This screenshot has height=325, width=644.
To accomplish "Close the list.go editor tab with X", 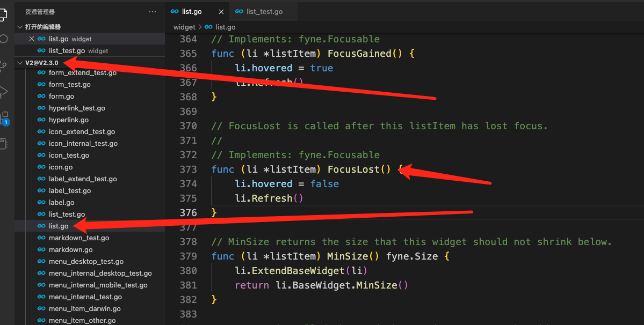I will 221,12.
